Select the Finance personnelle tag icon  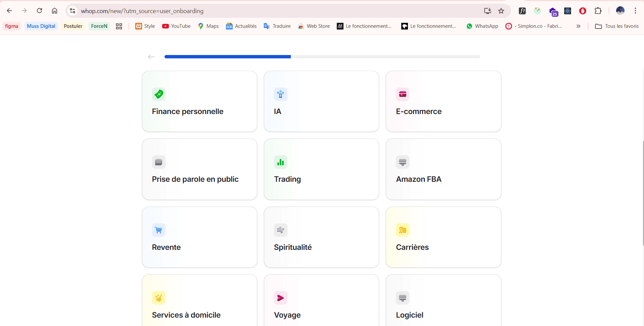158,94
